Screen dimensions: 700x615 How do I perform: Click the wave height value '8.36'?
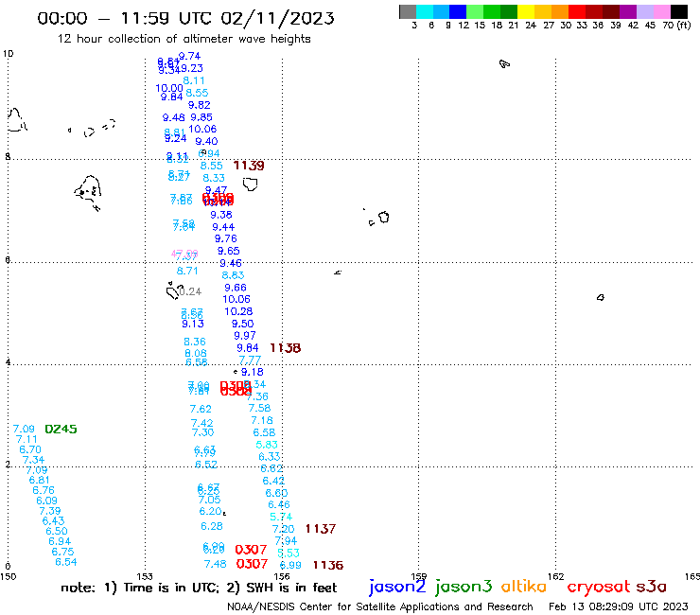[195, 342]
